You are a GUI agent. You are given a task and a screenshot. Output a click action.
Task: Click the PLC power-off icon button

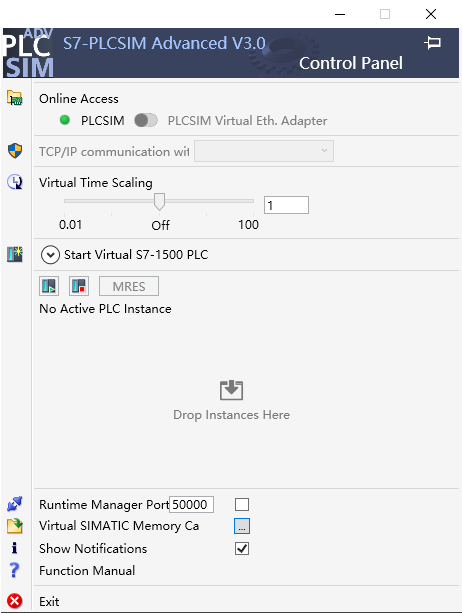click(x=79, y=286)
